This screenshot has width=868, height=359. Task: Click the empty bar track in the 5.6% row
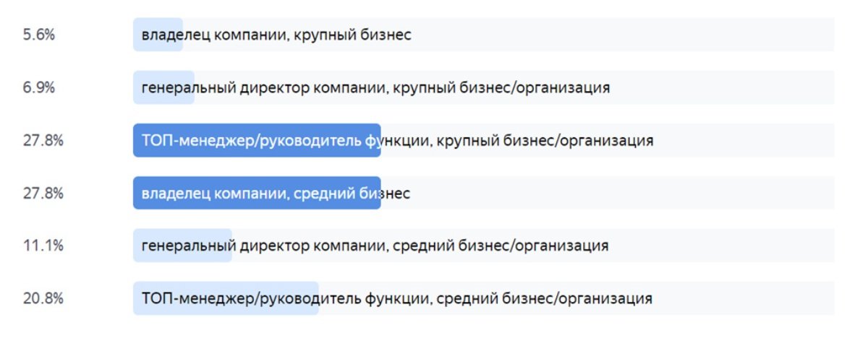click(622, 35)
